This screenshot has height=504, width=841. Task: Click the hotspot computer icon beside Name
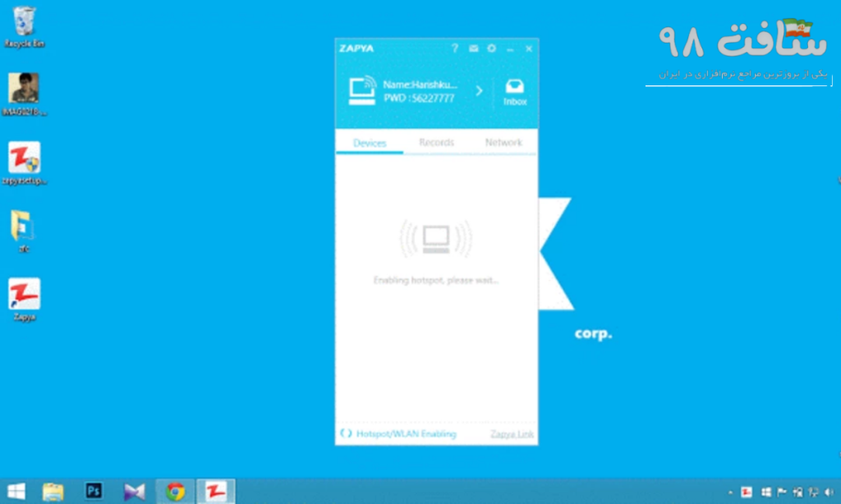pos(361,90)
